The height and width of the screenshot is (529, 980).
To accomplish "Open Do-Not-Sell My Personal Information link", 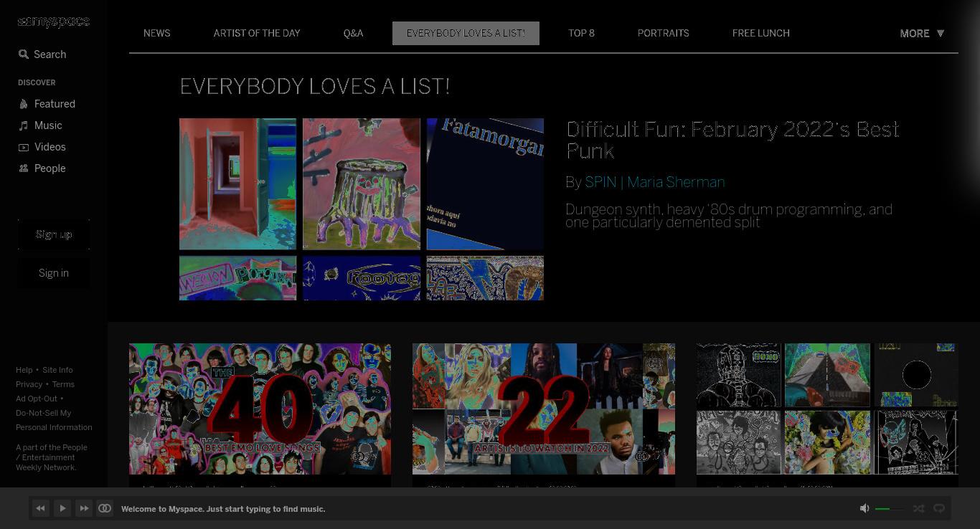I will point(54,420).
